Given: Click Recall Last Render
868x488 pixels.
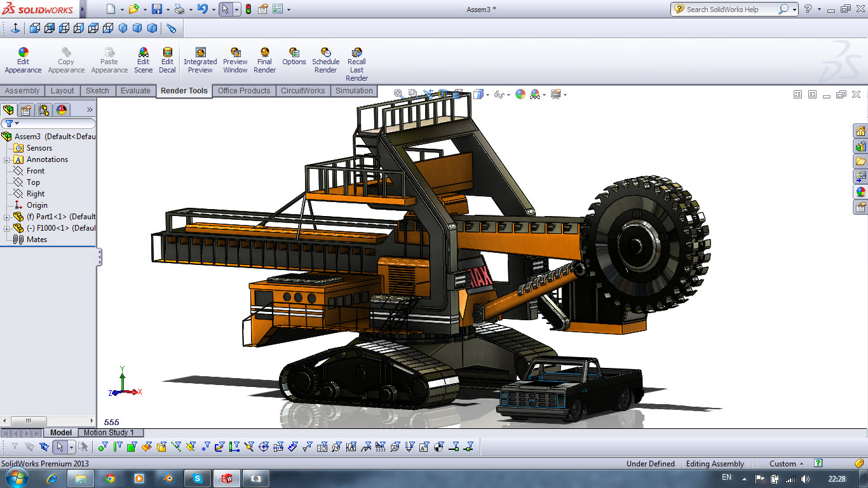Looking at the screenshot, I should coord(356,64).
